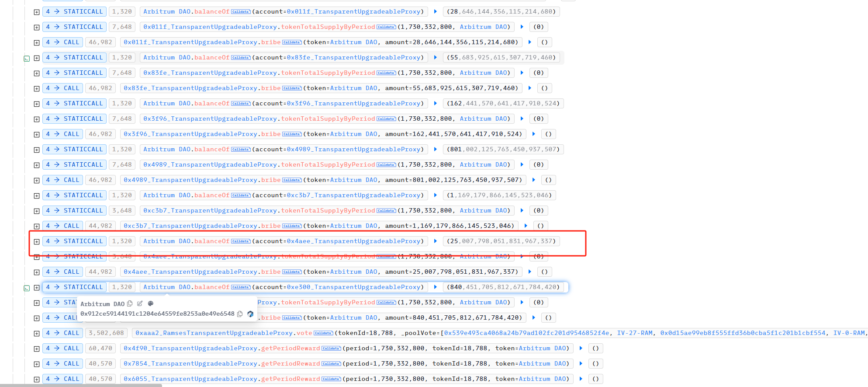
Task: Show Calldata for balanceOf 0x011f call
Action: tap(241, 12)
